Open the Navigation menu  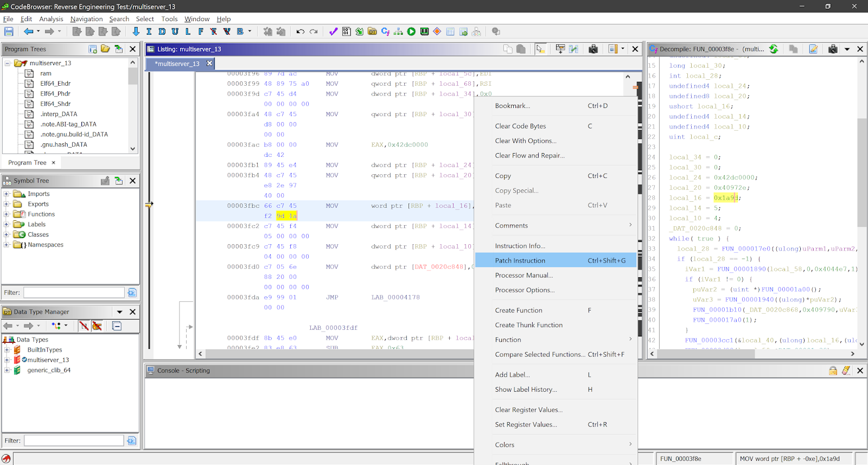click(x=86, y=18)
